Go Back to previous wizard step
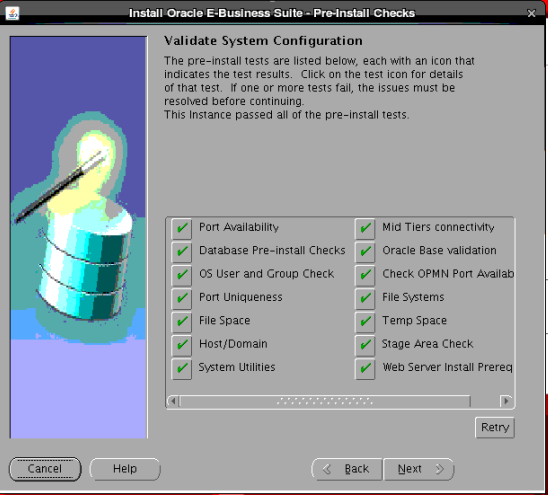Screen dimensions: 548x495 click(347, 469)
